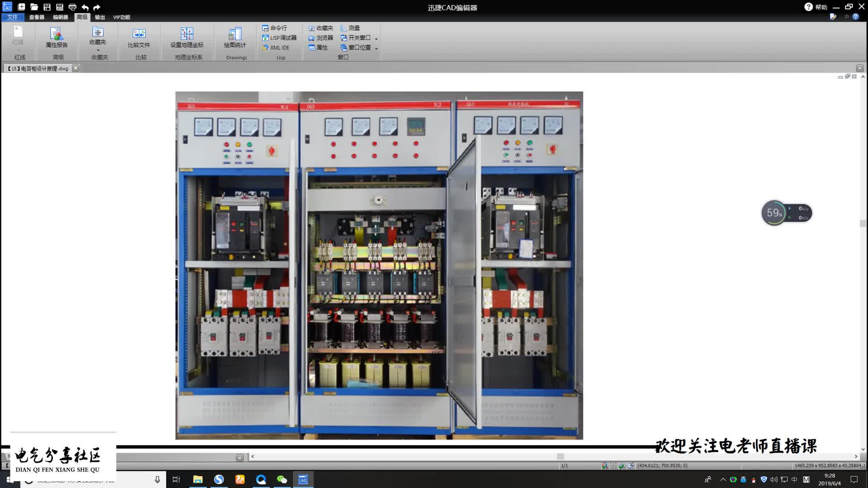868x488 pixels.
Task: Close the 电容柜设计原理.dwg document tab
Action: click(76, 68)
